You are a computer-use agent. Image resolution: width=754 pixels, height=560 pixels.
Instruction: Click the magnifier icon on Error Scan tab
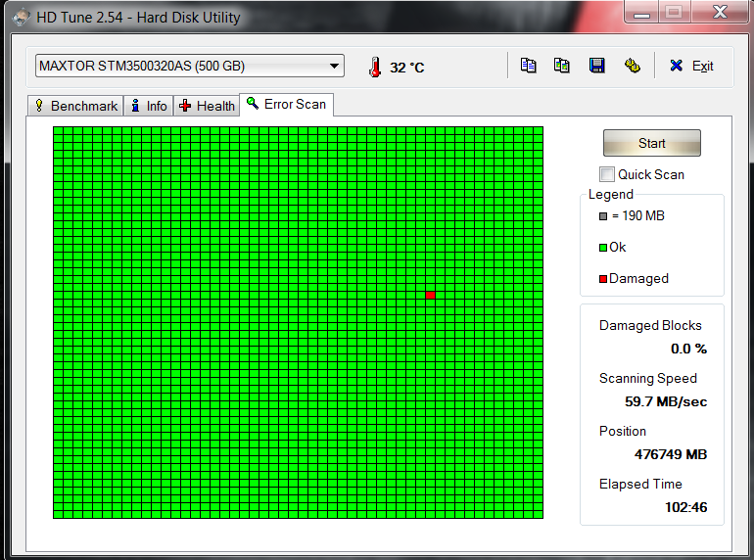253,103
